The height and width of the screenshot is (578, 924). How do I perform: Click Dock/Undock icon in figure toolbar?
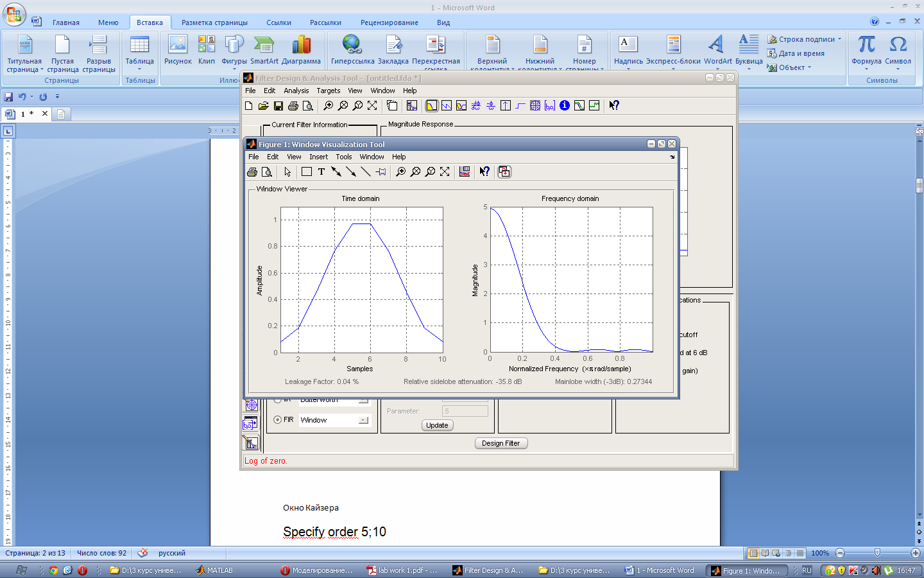coord(504,172)
